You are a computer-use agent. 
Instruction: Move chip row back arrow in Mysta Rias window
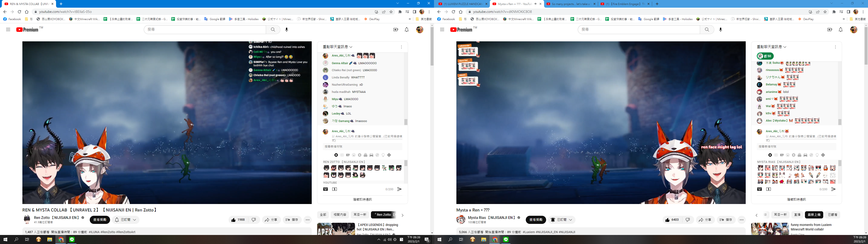(x=757, y=215)
